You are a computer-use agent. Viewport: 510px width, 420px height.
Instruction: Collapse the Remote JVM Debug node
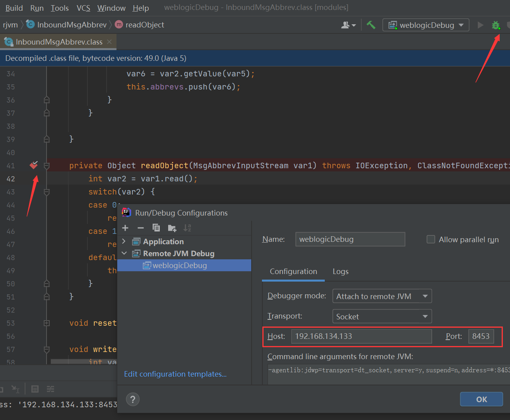point(124,253)
